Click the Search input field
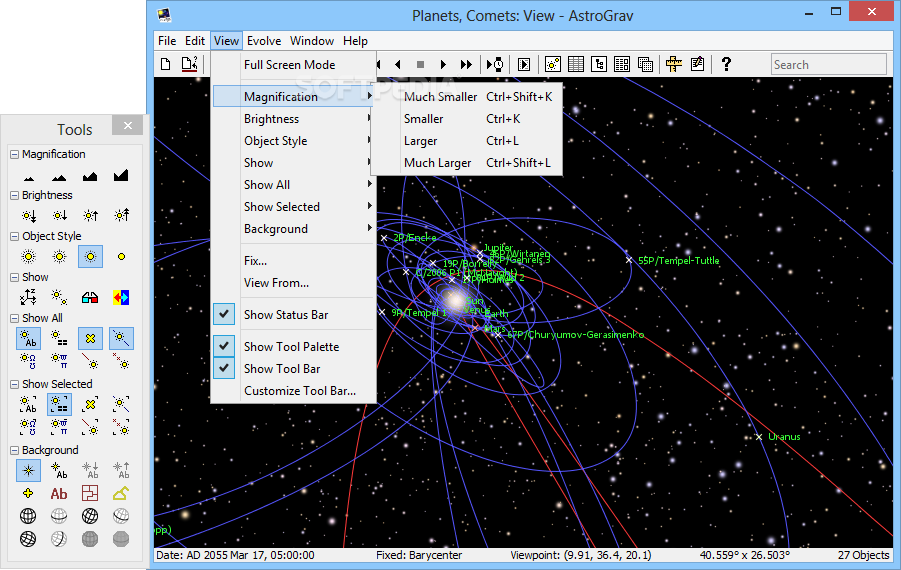 tap(829, 64)
